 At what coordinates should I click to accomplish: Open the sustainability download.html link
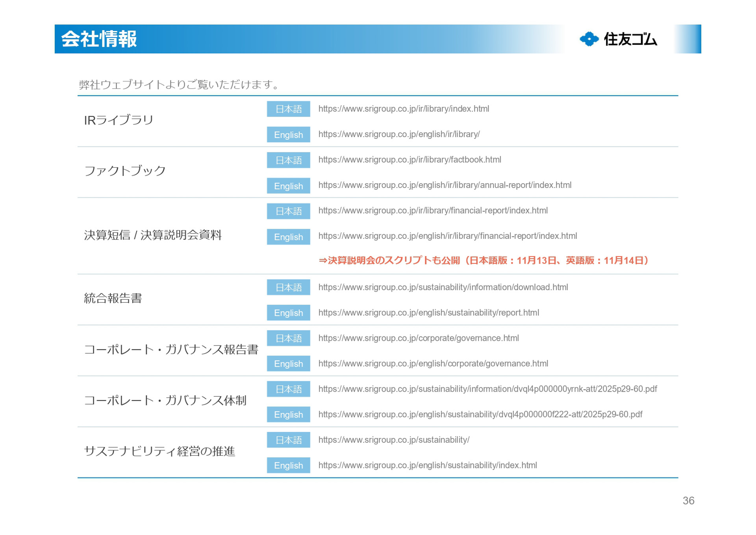point(443,287)
